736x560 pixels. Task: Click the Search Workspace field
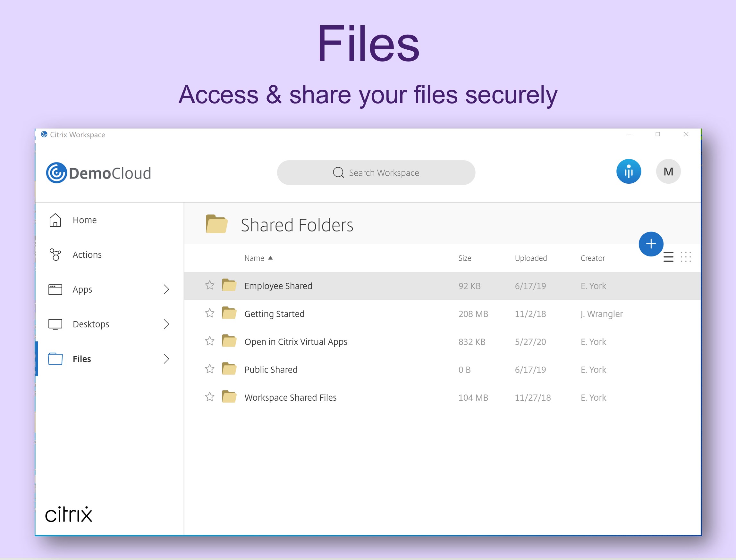(376, 173)
